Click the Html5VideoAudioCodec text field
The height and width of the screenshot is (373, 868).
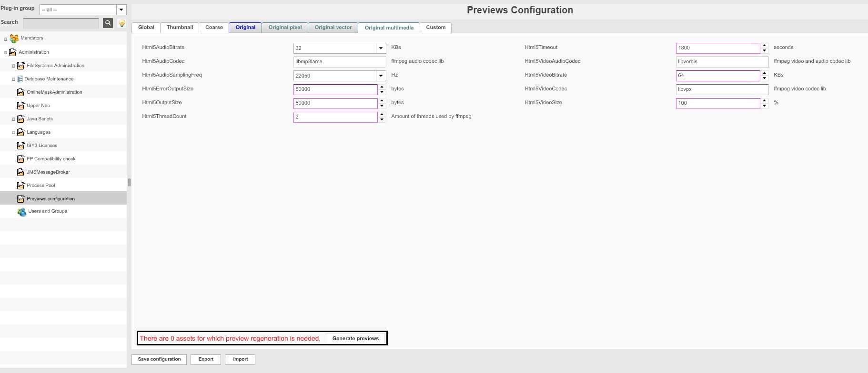(722, 62)
